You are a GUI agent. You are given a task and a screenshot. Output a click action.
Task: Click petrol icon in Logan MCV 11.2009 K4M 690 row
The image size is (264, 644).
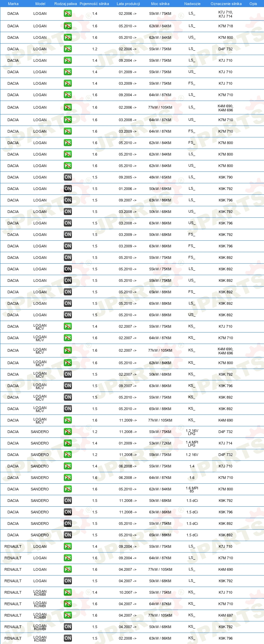pyautogui.click(x=68, y=420)
